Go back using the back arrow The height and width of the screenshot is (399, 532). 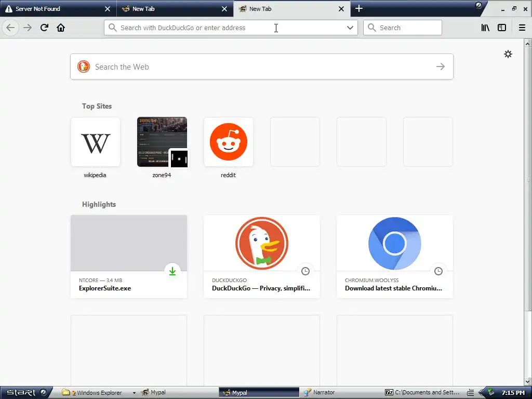click(x=10, y=28)
